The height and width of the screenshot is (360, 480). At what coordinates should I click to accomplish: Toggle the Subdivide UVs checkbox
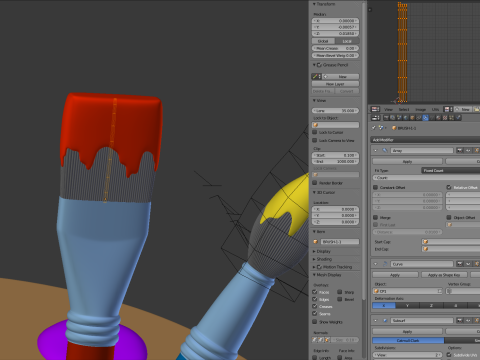point(449,355)
